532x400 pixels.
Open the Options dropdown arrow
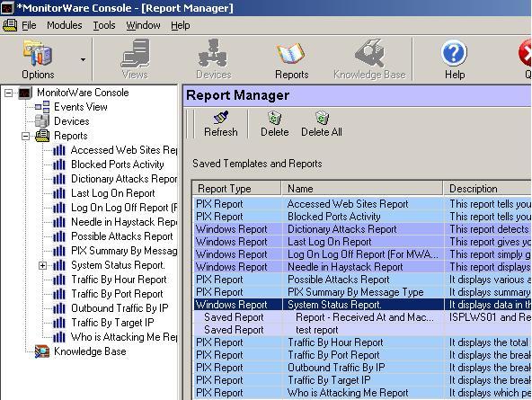pos(83,60)
